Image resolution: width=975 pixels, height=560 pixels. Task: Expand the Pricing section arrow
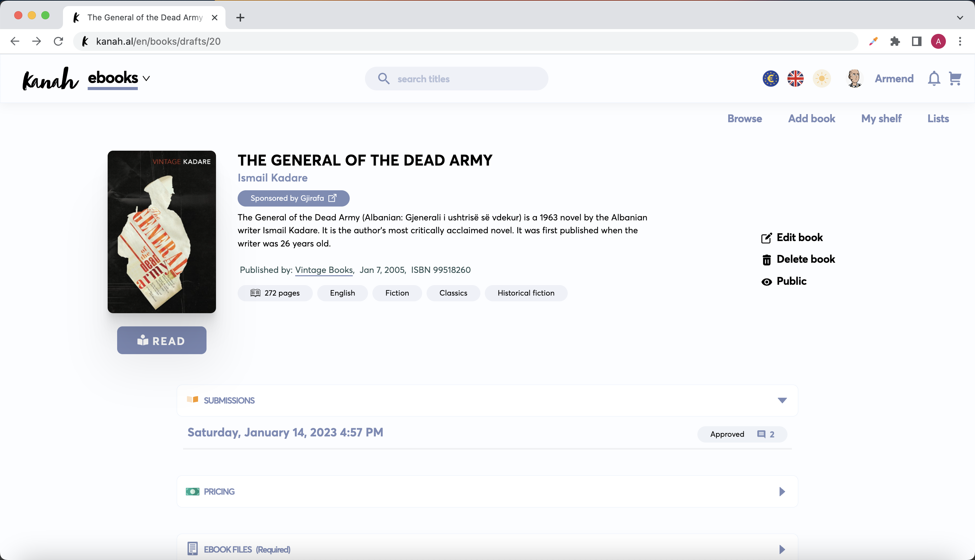pyautogui.click(x=782, y=492)
